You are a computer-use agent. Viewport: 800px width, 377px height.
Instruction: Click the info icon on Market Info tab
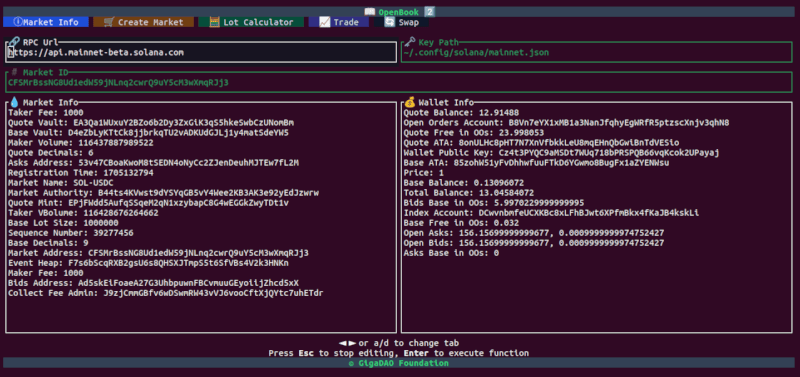click(x=18, y=22)
